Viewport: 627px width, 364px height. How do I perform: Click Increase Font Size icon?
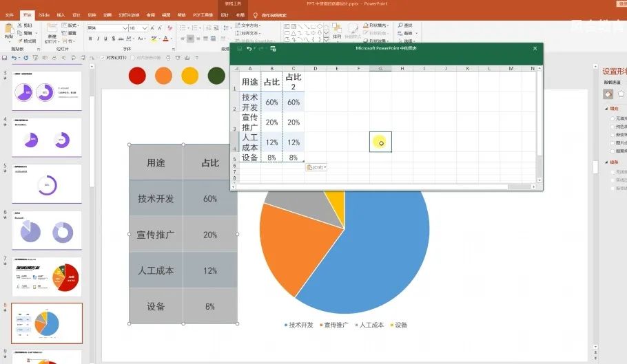(x=152, y=28)
